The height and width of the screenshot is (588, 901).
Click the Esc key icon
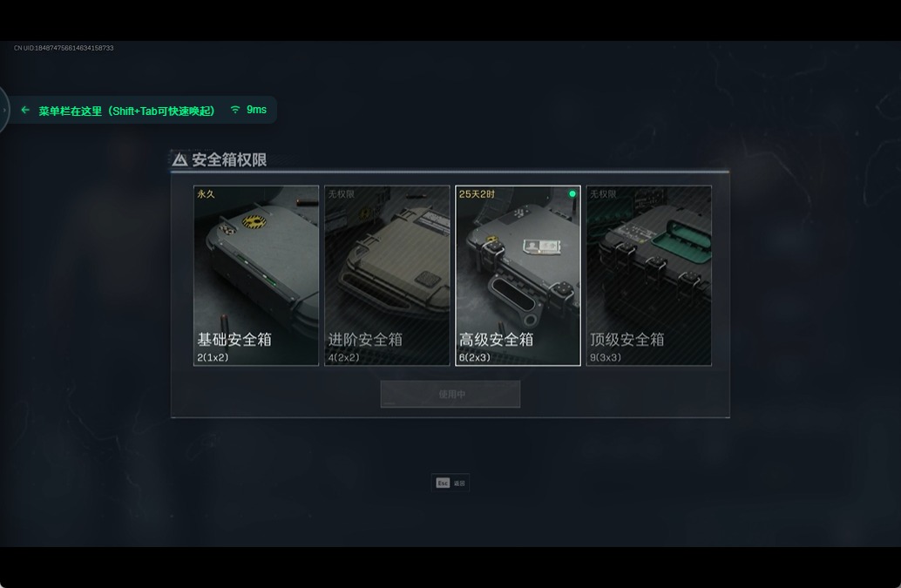tap(443, 483)
